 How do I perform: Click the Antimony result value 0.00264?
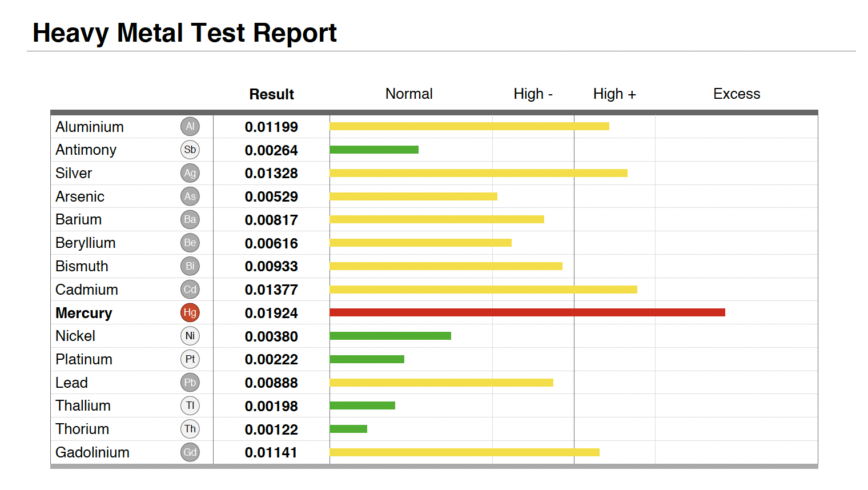(x=271, y=150)
